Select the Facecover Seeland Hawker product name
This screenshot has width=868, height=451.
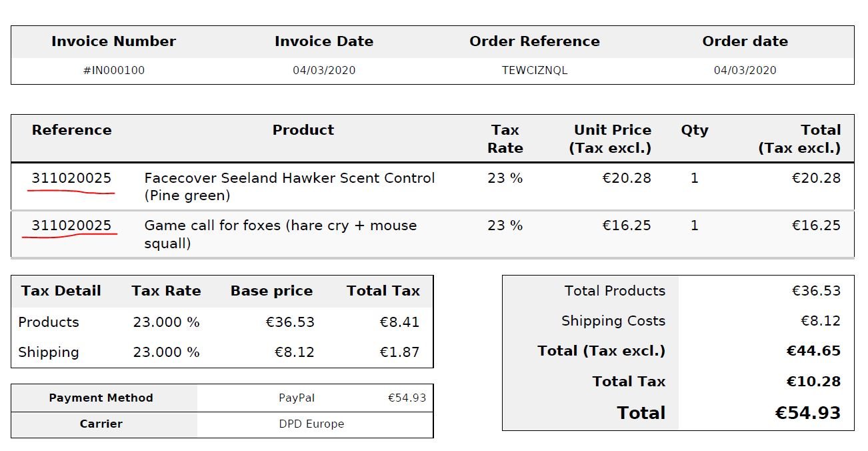click(289, 178)
